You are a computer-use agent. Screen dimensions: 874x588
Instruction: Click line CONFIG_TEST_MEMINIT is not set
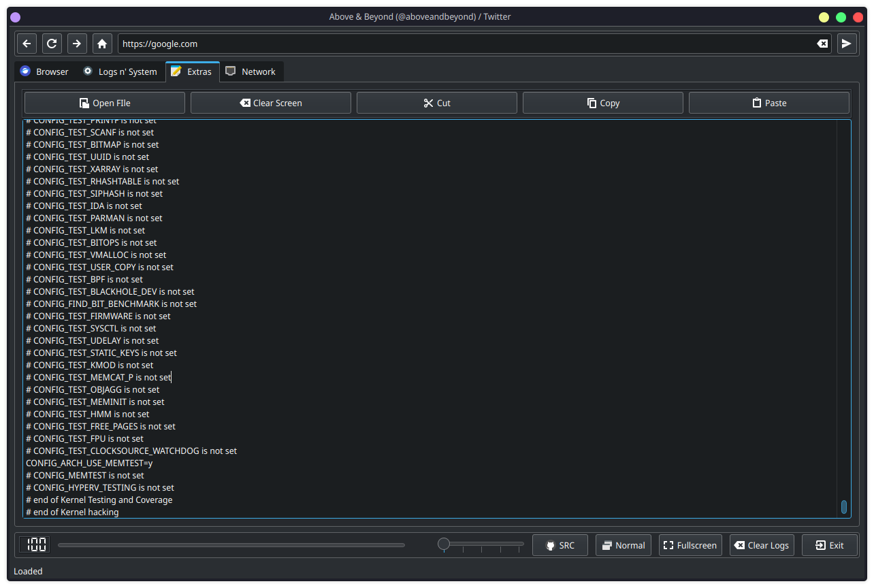(x=95, y=402)
